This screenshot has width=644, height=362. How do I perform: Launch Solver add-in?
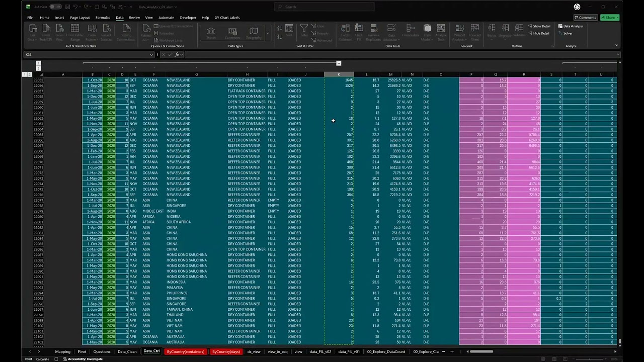[566, 33]
